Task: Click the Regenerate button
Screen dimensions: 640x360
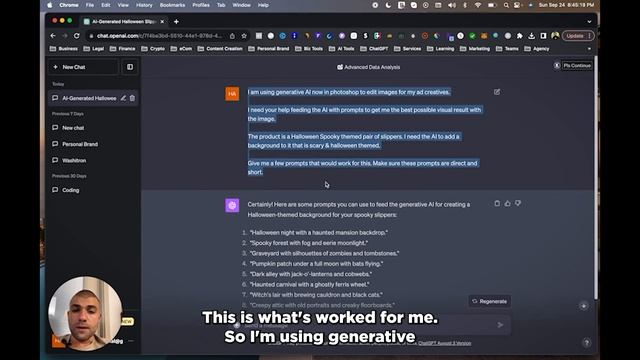Action: pos(489,301)
